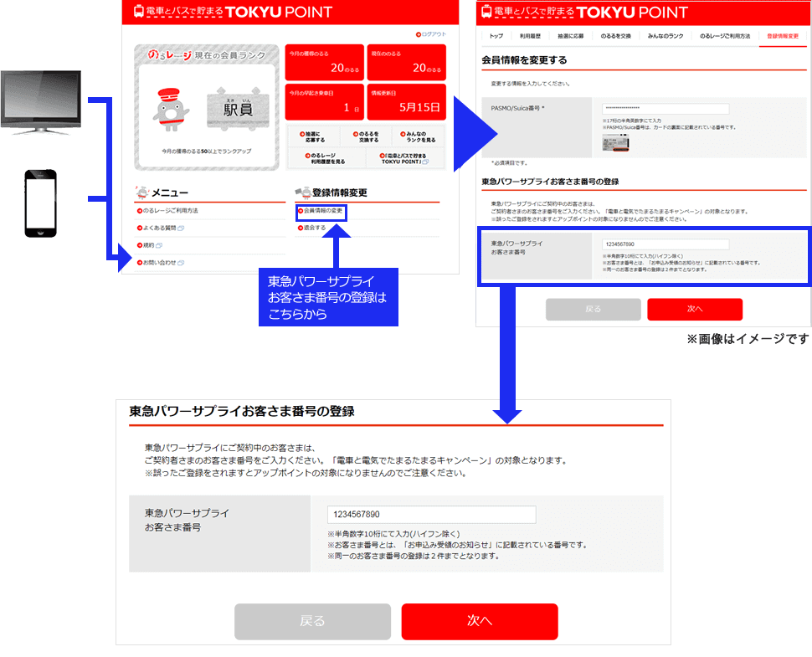Click the large 次へ button in the enlarged form
The width and height of the screenshot is (812, 657).
tap(480, 621)
